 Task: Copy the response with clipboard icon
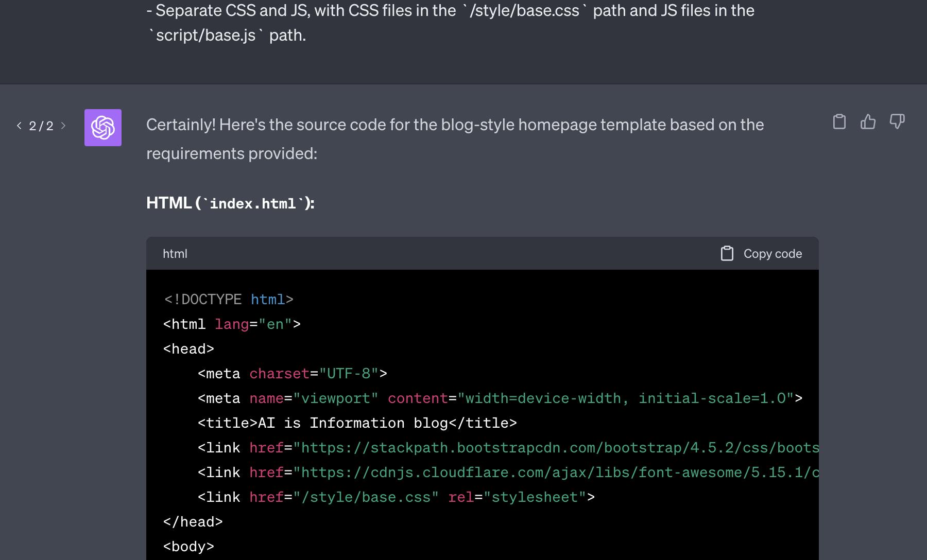(839, 121)
